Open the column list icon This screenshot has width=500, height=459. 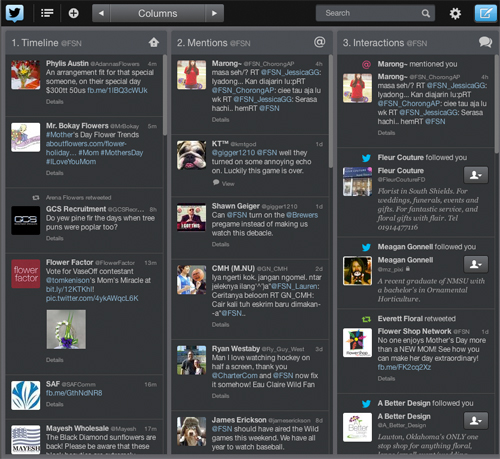coord(47,13)
